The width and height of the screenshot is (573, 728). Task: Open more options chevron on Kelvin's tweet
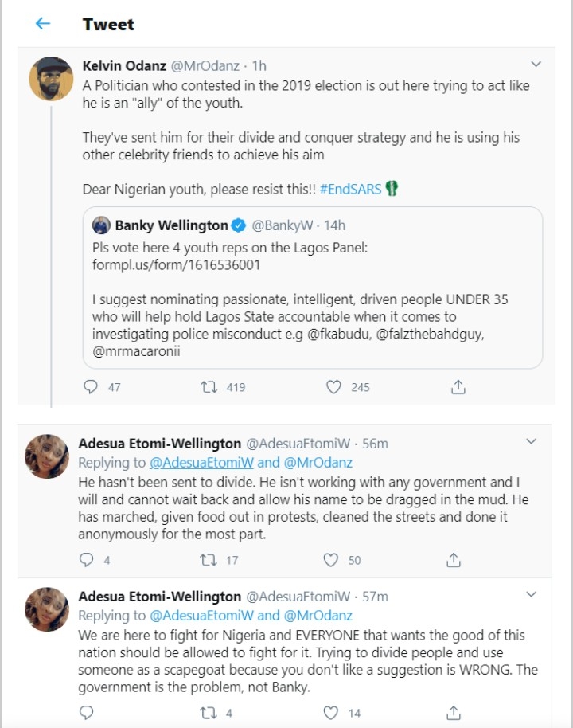(536, 65)
